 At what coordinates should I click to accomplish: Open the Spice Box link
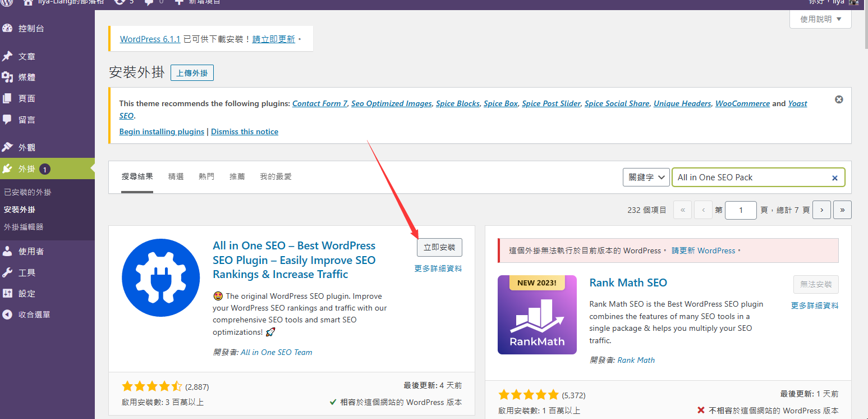point(500,103)
